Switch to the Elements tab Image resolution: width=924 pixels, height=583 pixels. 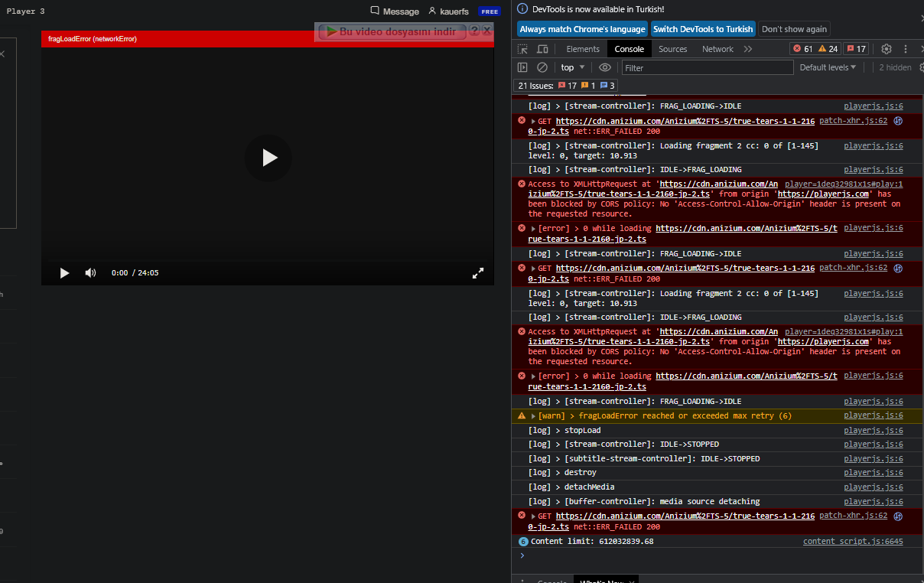pos(583,49)
